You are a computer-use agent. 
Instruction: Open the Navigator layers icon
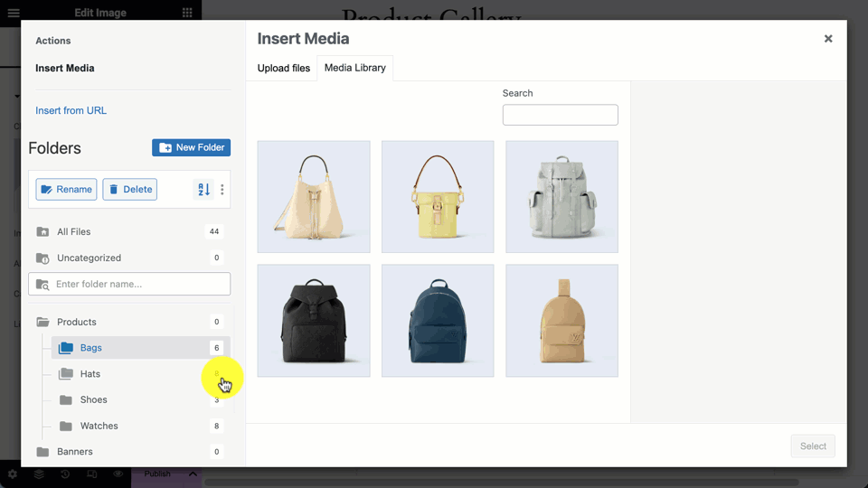pos(39,474)
